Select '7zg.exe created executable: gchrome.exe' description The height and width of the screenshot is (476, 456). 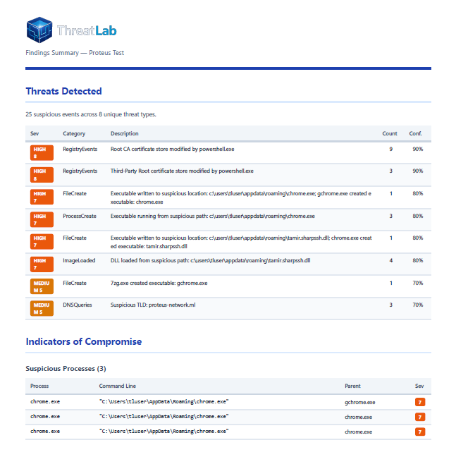pyautogui.click(x=159, y=283)
